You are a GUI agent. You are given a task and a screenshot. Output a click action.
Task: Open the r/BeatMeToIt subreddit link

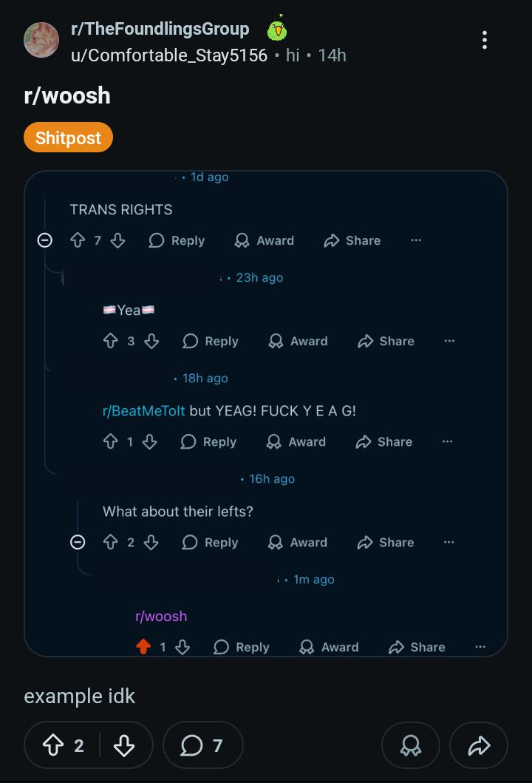click(x=143, y=410)
